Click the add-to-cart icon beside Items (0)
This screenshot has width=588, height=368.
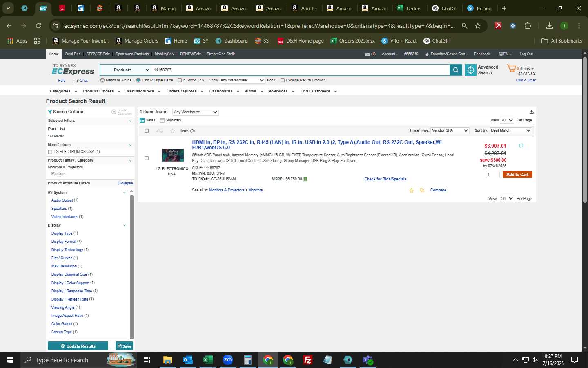[159, 131]
